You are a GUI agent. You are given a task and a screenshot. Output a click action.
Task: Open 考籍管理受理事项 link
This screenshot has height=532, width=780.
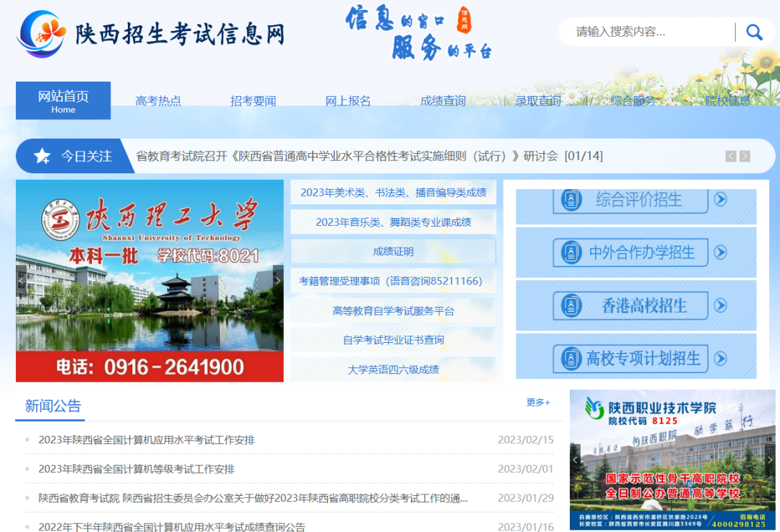point(394,281)
